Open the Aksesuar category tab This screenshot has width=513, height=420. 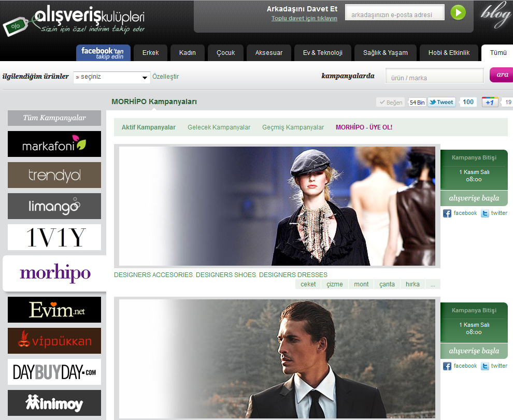(269, 53)
